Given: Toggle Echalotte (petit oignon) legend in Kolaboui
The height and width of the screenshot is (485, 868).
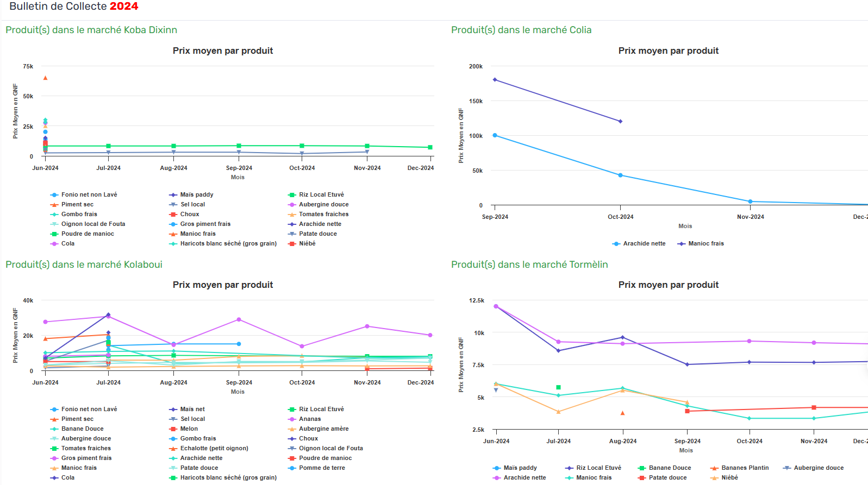Looking at the screenshot, I should 214,449.
